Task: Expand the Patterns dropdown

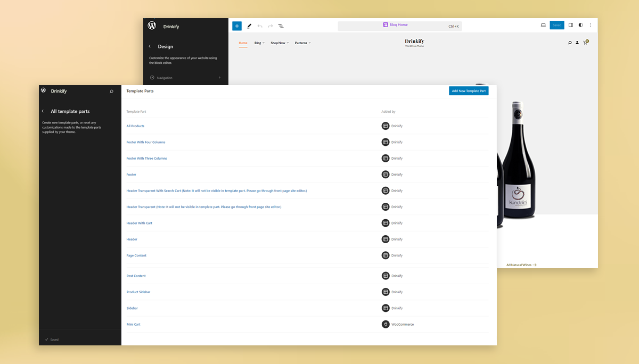Action: (302, 43)
